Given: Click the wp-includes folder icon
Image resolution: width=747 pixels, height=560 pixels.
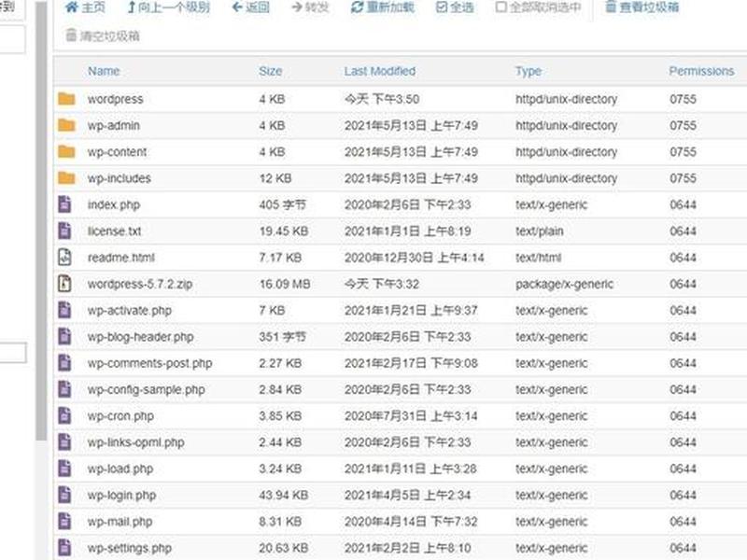Looking at the screenshot, I should pos(66,178).
